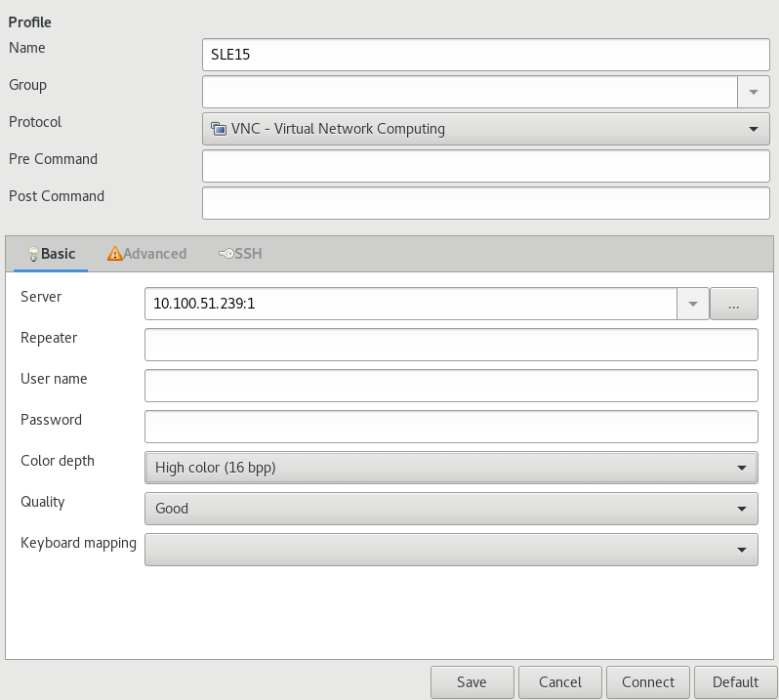Focus the Name field containing SLE15
The height and width of the screenshot is (700, 779).
coord(485,55)
